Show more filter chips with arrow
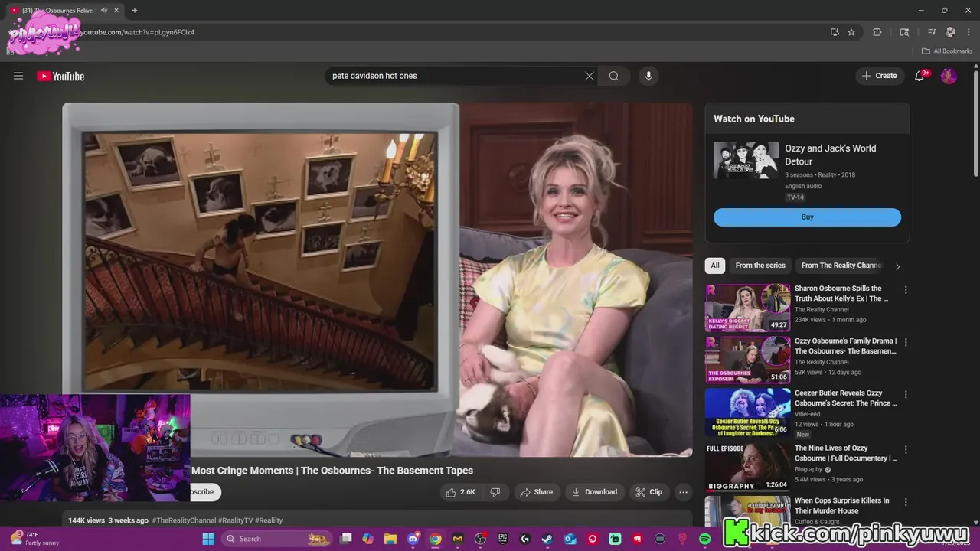 [897, 266]
